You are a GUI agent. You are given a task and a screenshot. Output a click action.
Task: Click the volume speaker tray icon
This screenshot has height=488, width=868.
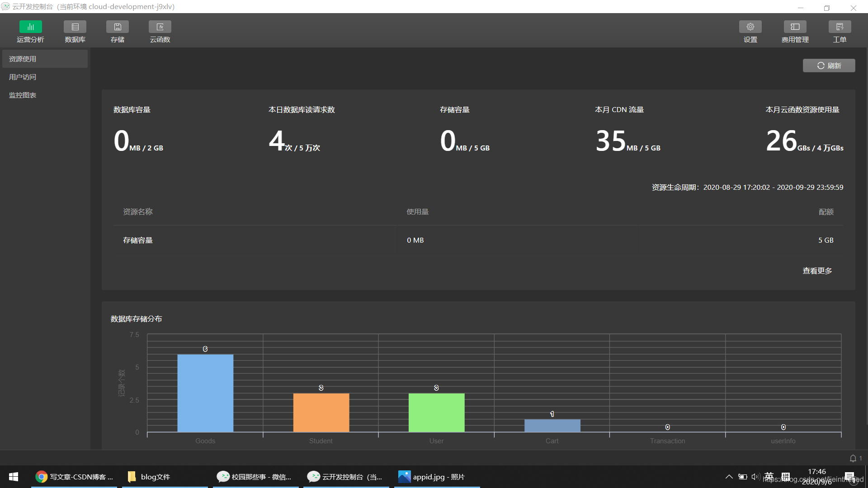[755, 477]
